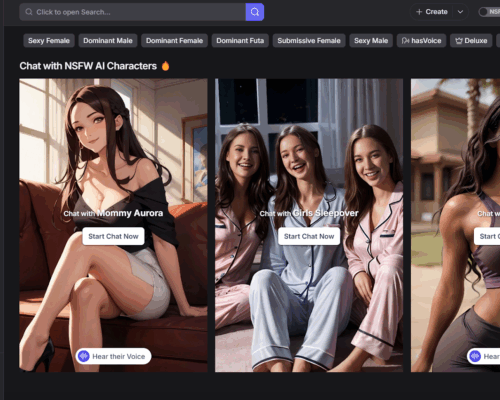Click the plus icon next to Create
500x400 pixels.
[x=419, y=12]
